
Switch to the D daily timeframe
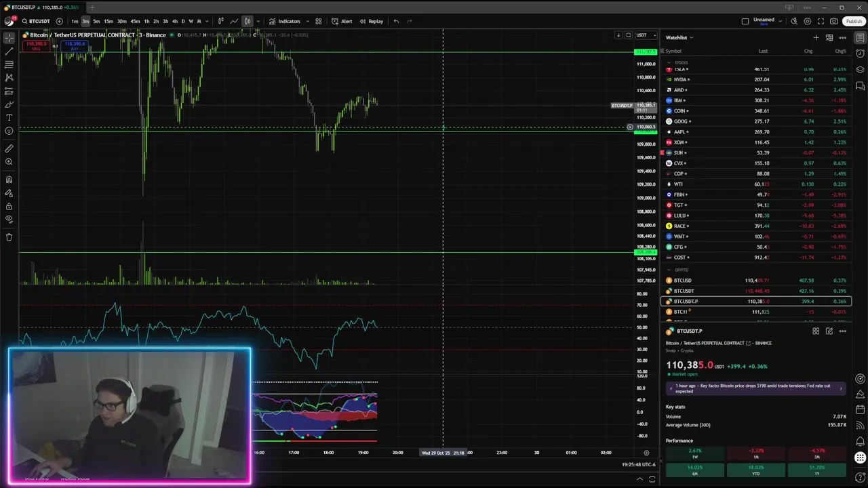183,21
